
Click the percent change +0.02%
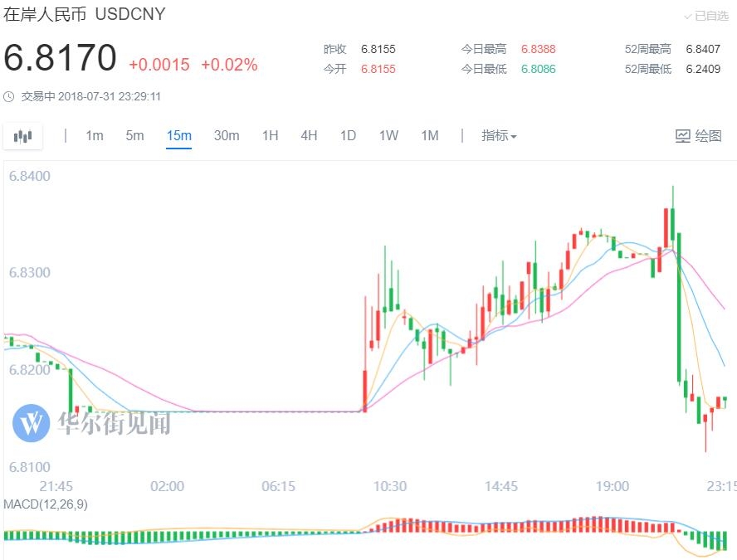(229, 65)
